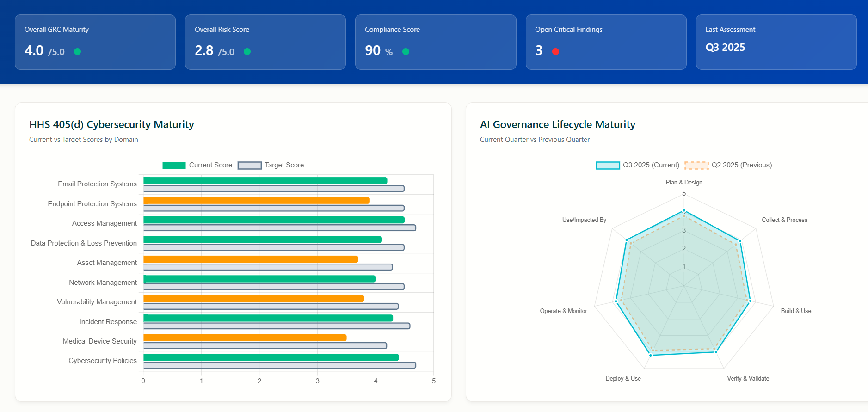This screenshot has width=868, height=412.
Task: Click Cybersecurity Policies gray target bar
Action: coord(280,365)
